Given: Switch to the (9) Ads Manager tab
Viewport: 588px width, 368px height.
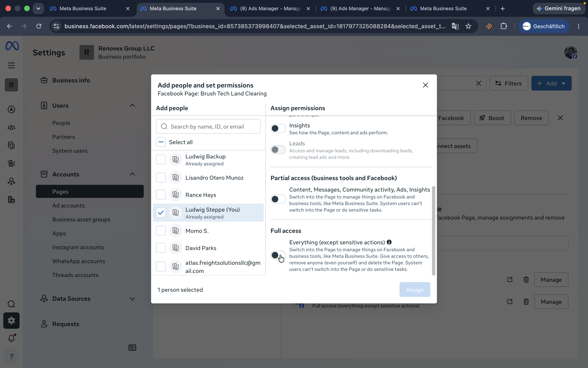Looking at the screenshot, I should [x=361, y=9].
